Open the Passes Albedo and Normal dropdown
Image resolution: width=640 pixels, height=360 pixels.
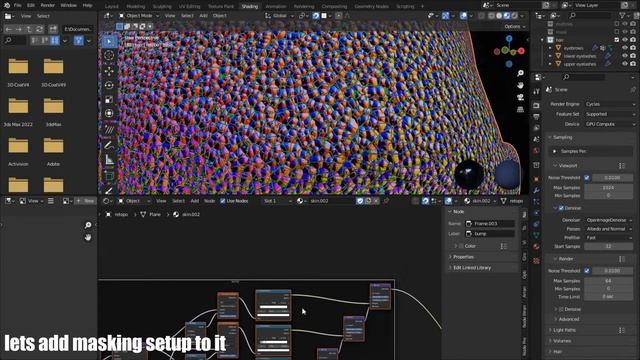[x=609, y=229]
